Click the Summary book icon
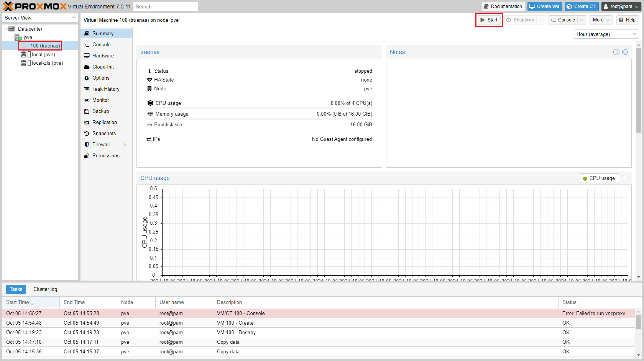 [x=87, y=34]
